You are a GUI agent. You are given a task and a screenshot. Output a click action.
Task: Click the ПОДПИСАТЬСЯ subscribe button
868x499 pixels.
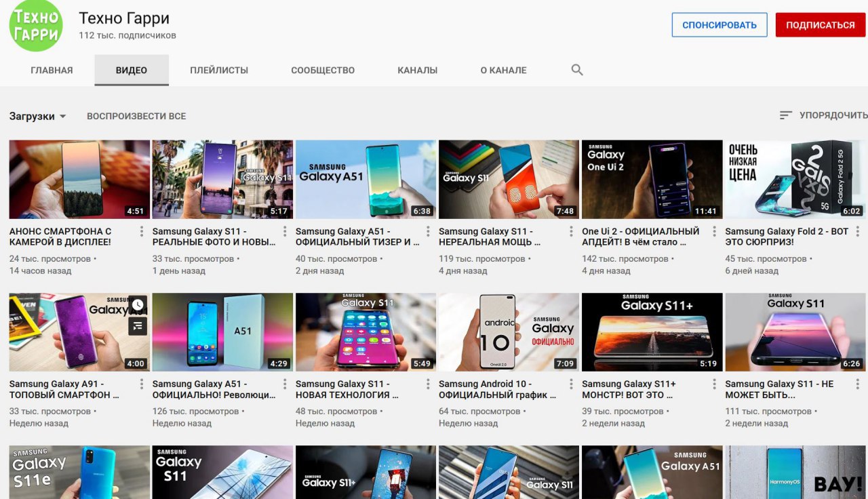(x=821, y=25)
